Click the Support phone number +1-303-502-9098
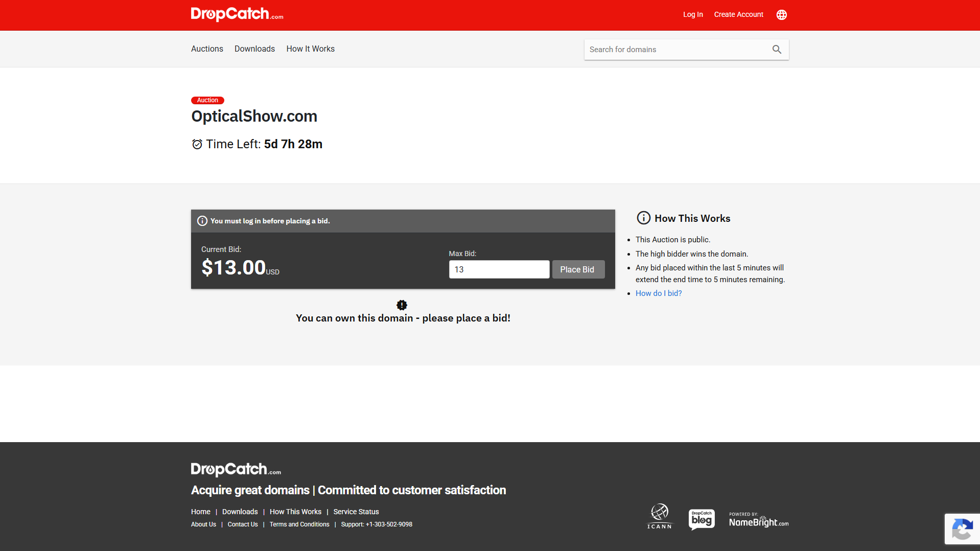Viewport: 980px width, 551px height. point(389,524)
